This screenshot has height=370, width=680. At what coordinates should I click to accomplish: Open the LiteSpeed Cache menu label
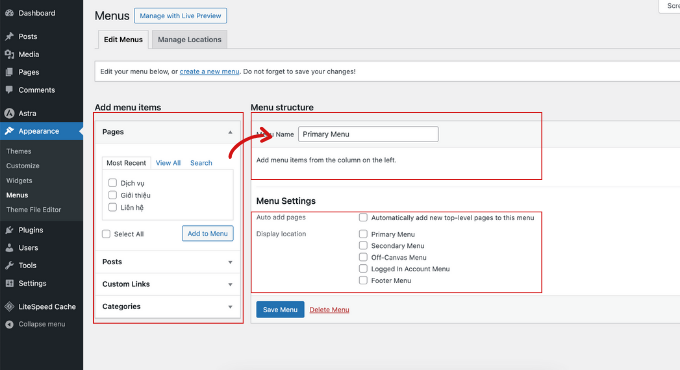coord(47,306)
